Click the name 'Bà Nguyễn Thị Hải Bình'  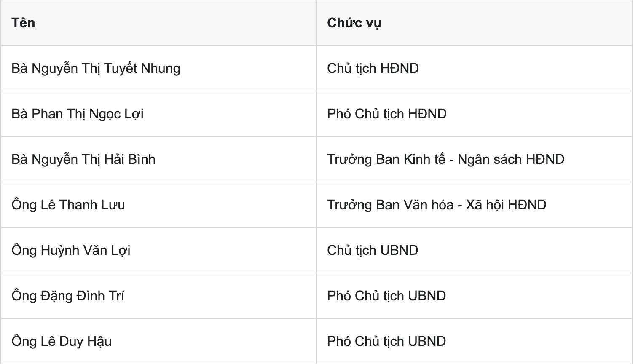[83, 159]
